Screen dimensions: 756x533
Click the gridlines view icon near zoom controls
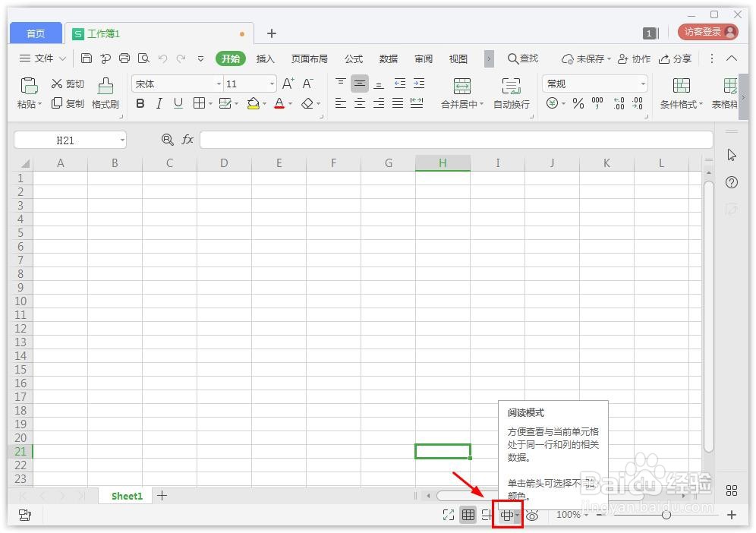468,515
